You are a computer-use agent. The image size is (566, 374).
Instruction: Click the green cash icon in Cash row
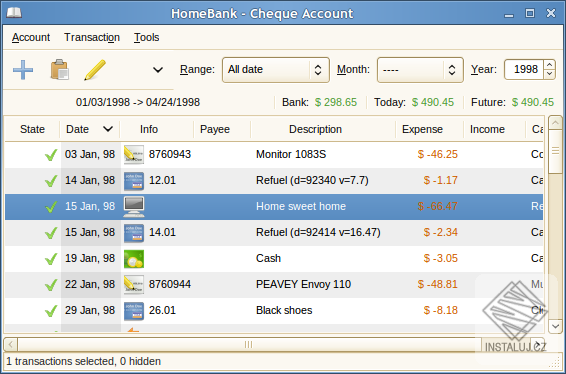click(134, 259)
